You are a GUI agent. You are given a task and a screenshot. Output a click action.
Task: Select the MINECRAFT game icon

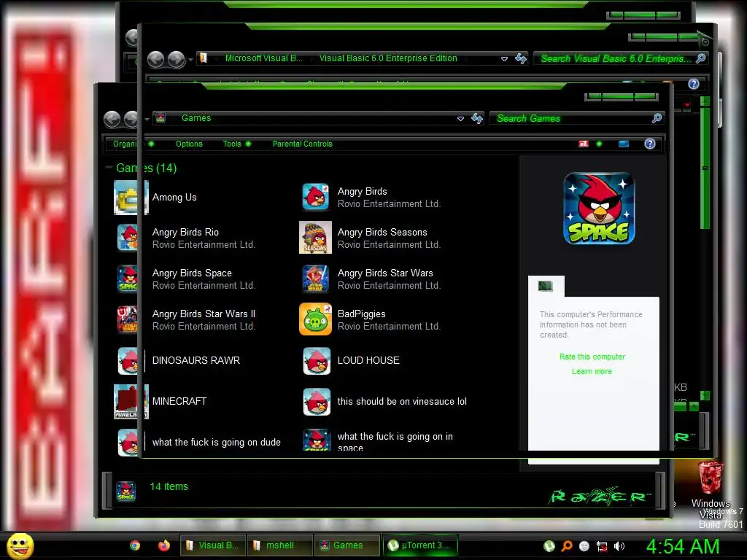point(131,402)
